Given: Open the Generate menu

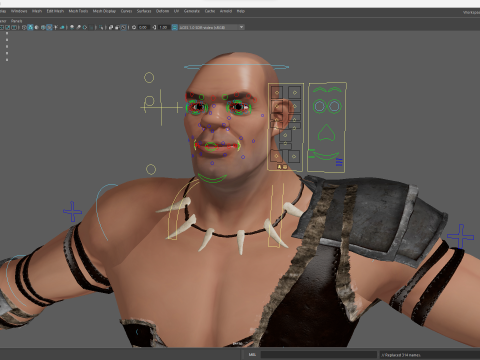Looking at the screenshot, I should click(192, 11).
